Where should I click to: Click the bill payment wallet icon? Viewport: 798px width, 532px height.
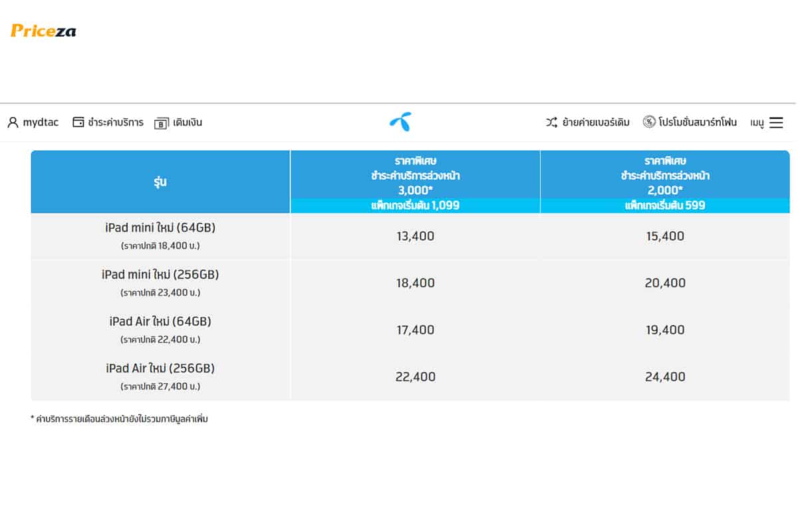(x=78, y=122)
